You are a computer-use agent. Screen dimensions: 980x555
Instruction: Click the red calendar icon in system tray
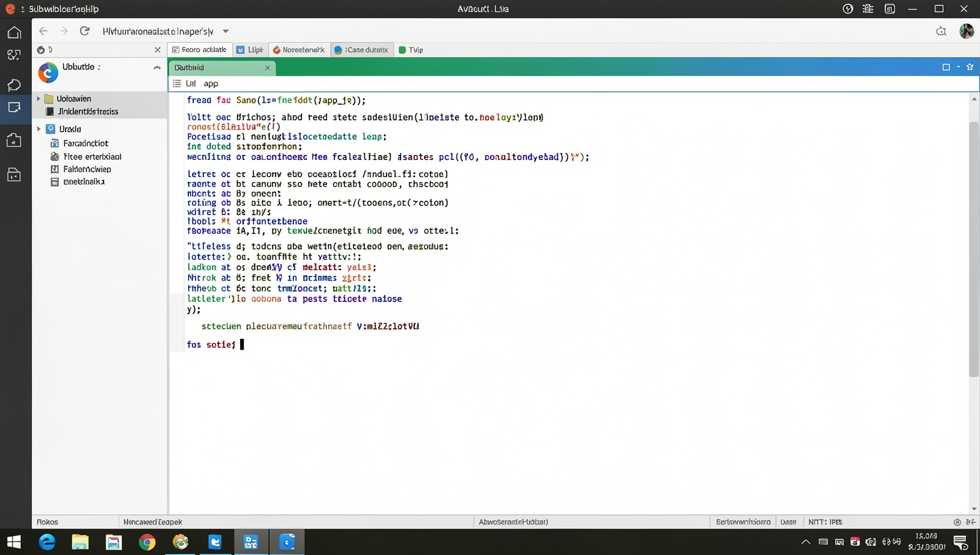coord(855,542)
